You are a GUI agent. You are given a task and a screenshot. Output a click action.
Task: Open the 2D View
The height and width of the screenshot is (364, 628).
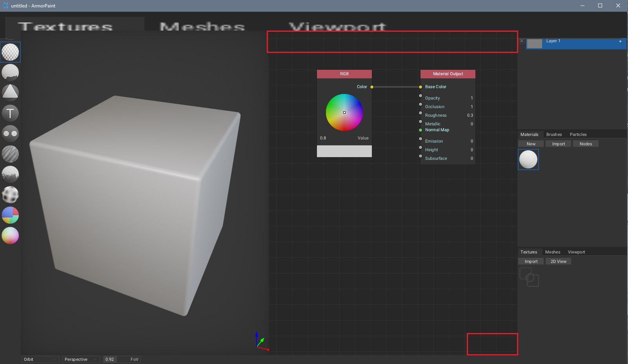[x=558, y=261]
